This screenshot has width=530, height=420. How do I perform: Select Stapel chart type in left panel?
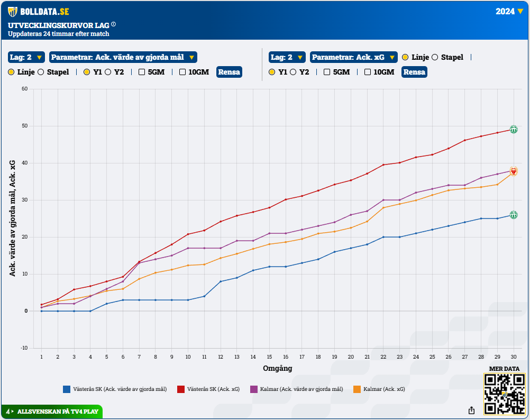pyautogui.click(x=41, y=72)
